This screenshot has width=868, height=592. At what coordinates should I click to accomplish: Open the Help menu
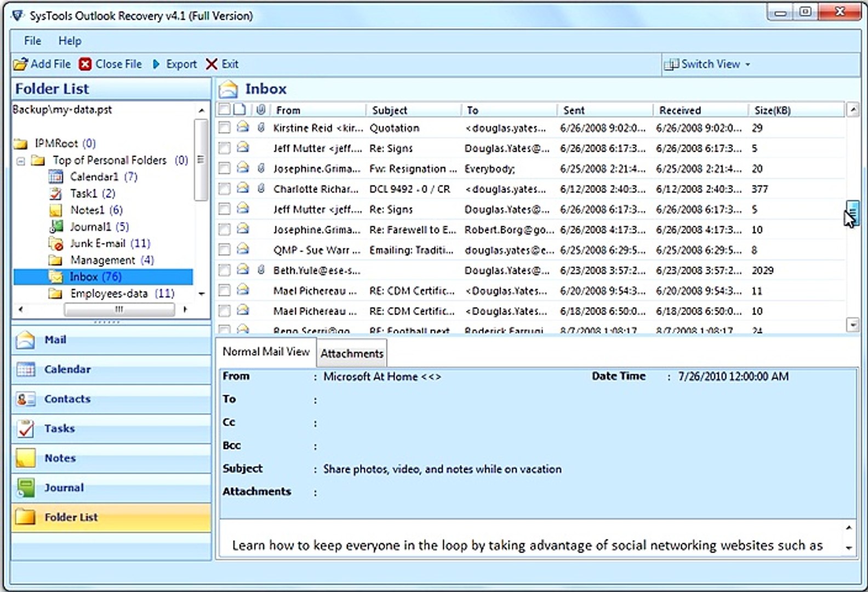[70, 41]
